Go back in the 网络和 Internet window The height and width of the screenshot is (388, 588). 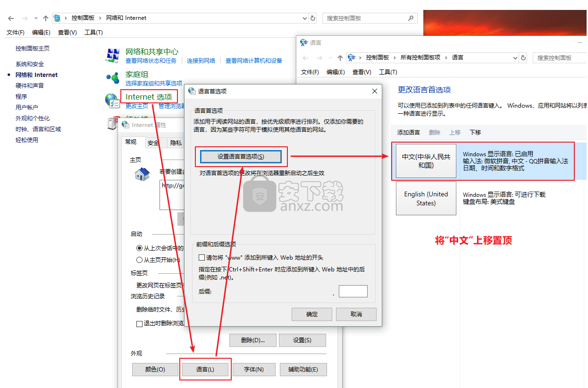point(11,18)
